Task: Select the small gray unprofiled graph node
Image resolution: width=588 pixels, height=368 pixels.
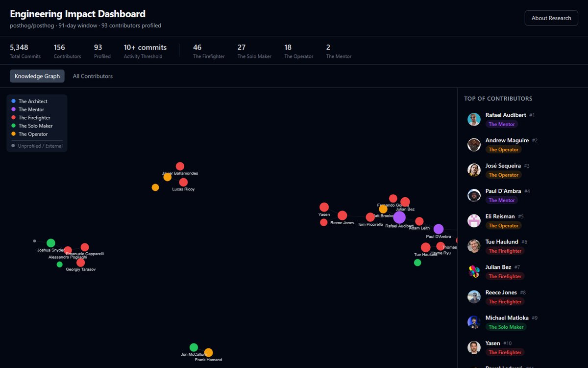Action: point(34,241)
